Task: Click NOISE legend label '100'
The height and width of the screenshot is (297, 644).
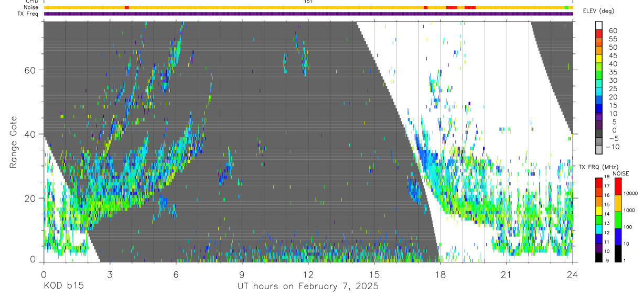Action: (628, 227)
